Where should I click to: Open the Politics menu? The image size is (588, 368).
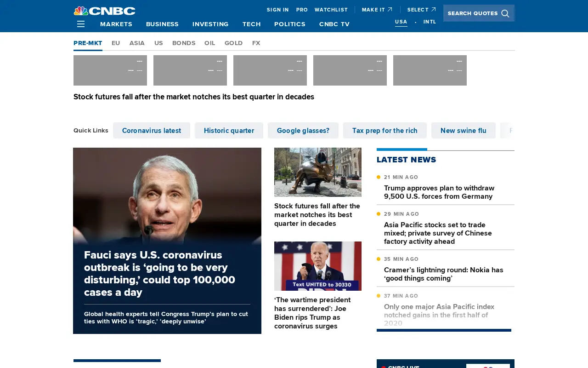point(290,24)
